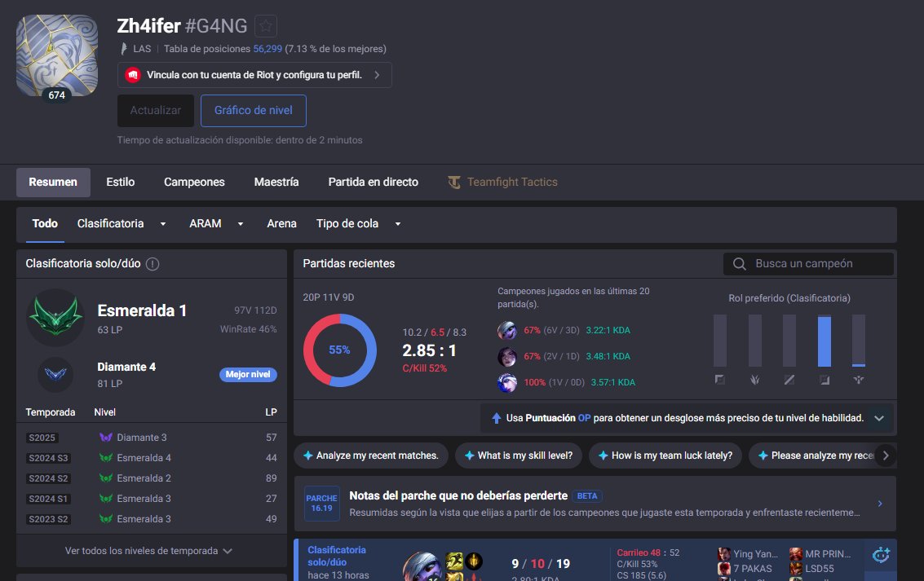Click the Actualizar button
Viewport: 924px width, 581px height.
tap(156, 111)
